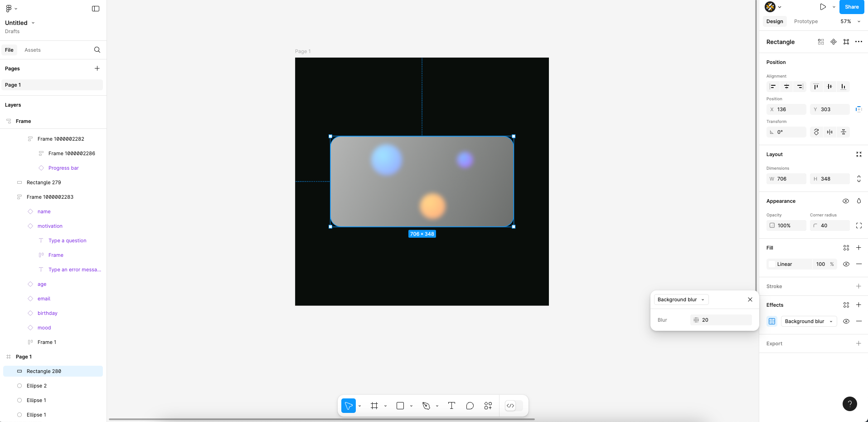Remove the Linear fill with minus
868x422 pixels.
[859, 264]
